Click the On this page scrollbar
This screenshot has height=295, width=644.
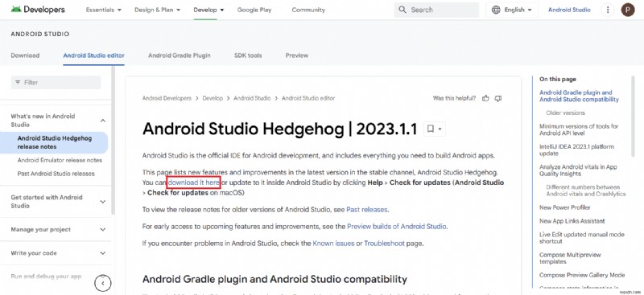634,117
